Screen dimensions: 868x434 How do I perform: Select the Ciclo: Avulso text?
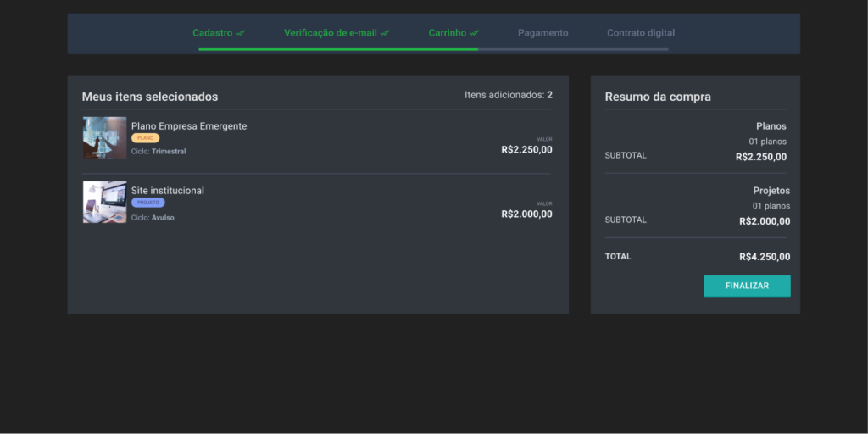(x=153, y=218)
